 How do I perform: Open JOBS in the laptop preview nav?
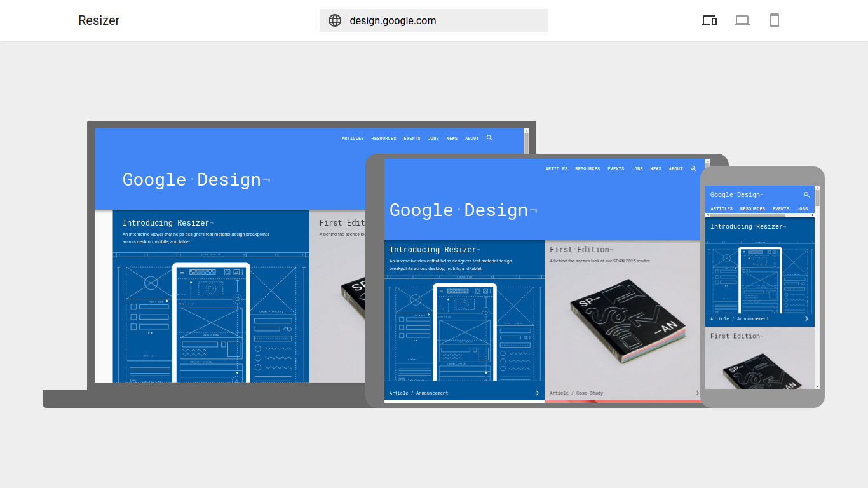coord(433,139)
